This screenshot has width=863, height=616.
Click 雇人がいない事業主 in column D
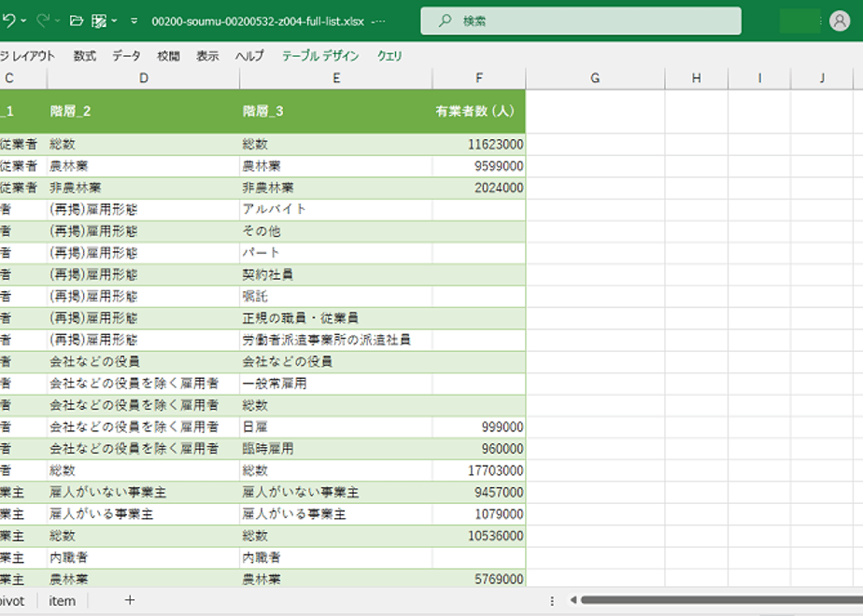(144, 492)
